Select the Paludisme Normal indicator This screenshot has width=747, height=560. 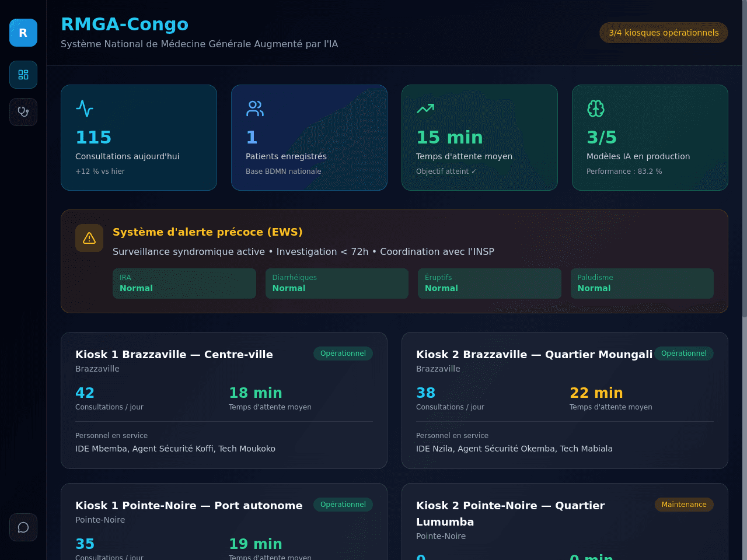click(642, 283)
